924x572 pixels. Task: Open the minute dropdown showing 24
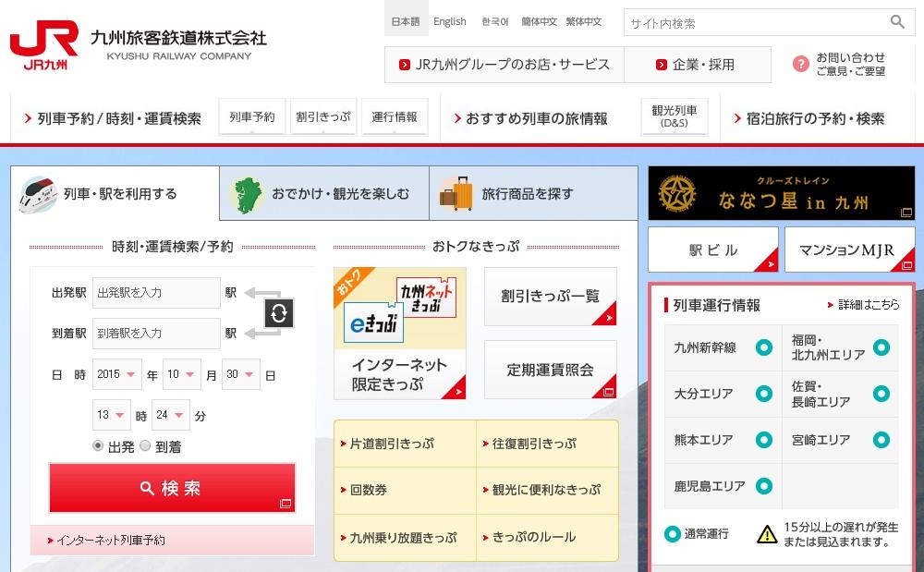click(170, 415)
